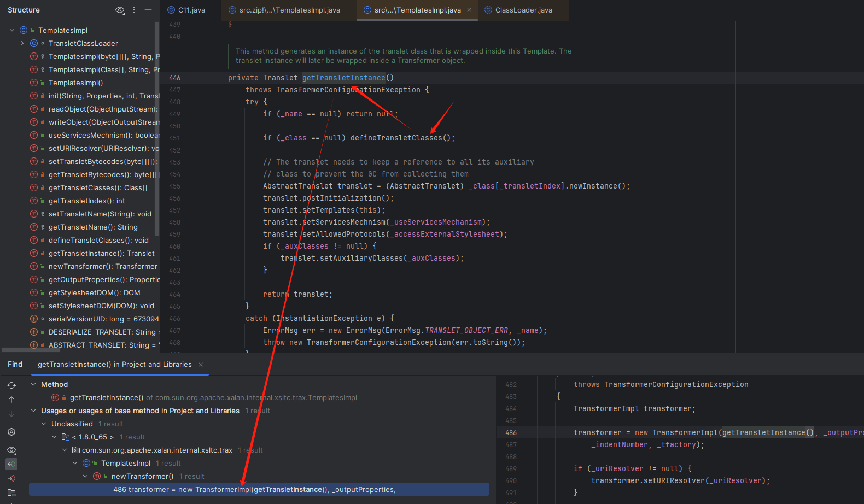Click the field icon of ABSTRACT_TRANSLET
This screenshot has width=864, height=504.
(34, 345)
